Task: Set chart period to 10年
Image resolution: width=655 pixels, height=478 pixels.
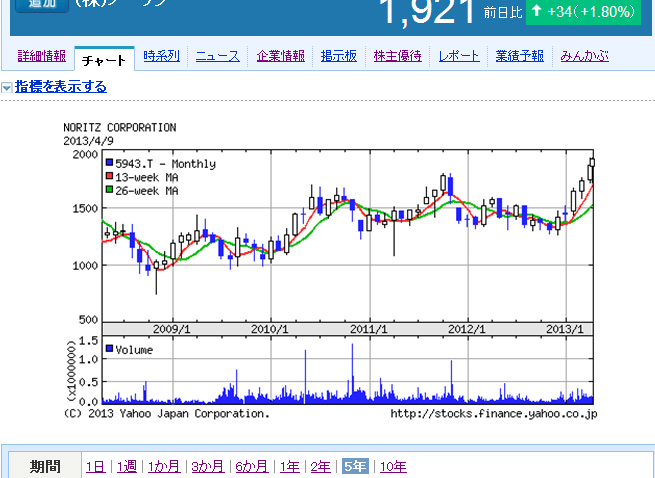Action: 393,466
